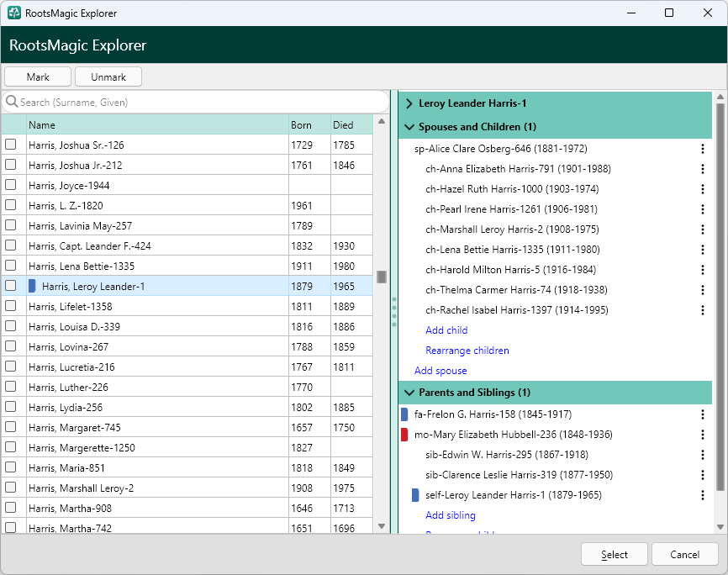
Task: Sort by the Died column header
Action: click(x=351, y=125)
